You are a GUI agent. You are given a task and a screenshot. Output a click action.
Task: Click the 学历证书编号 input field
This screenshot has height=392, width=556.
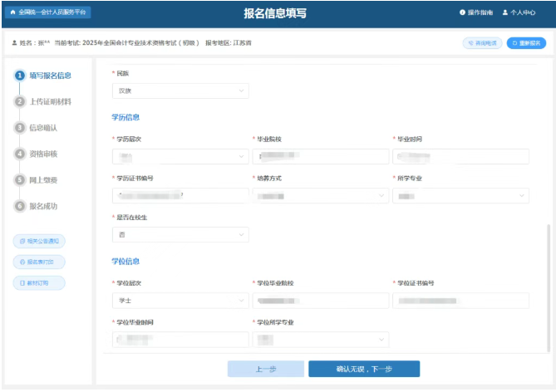[180, 195]
